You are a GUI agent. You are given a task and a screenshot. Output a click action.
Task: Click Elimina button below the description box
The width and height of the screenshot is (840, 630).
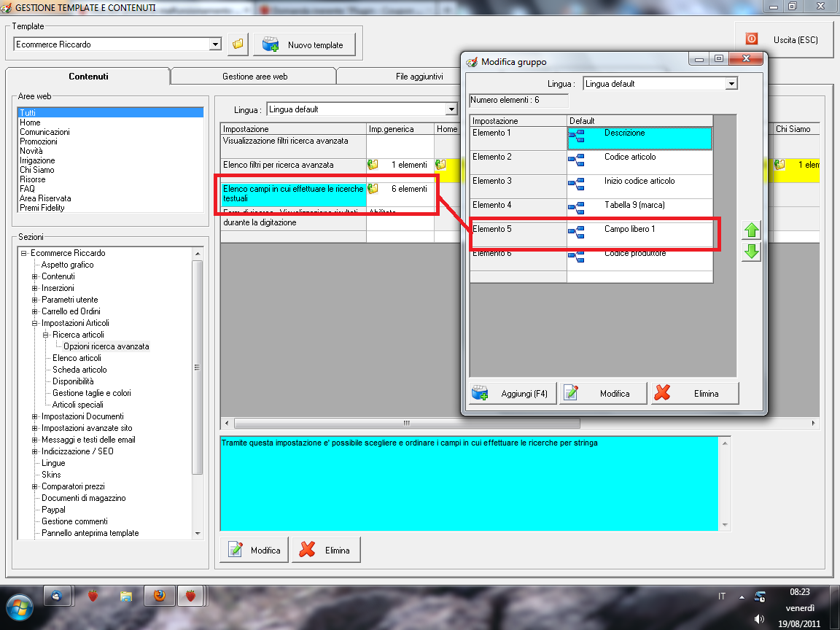[326, 550]
